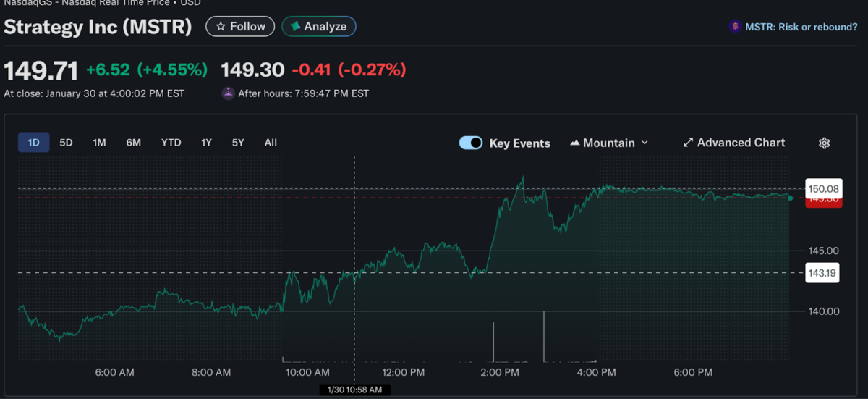
Task: Follow the Strategy Inc stock
Action: [240, 27]
